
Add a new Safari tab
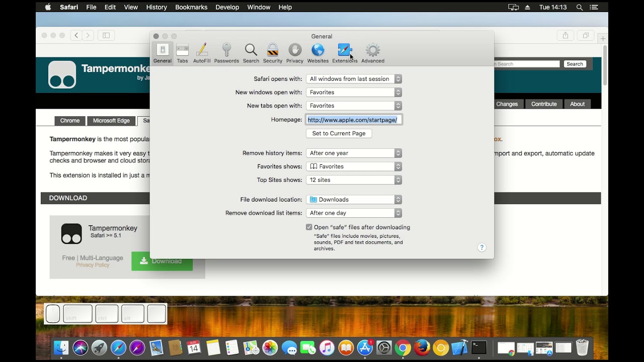(x=603, y=39)
